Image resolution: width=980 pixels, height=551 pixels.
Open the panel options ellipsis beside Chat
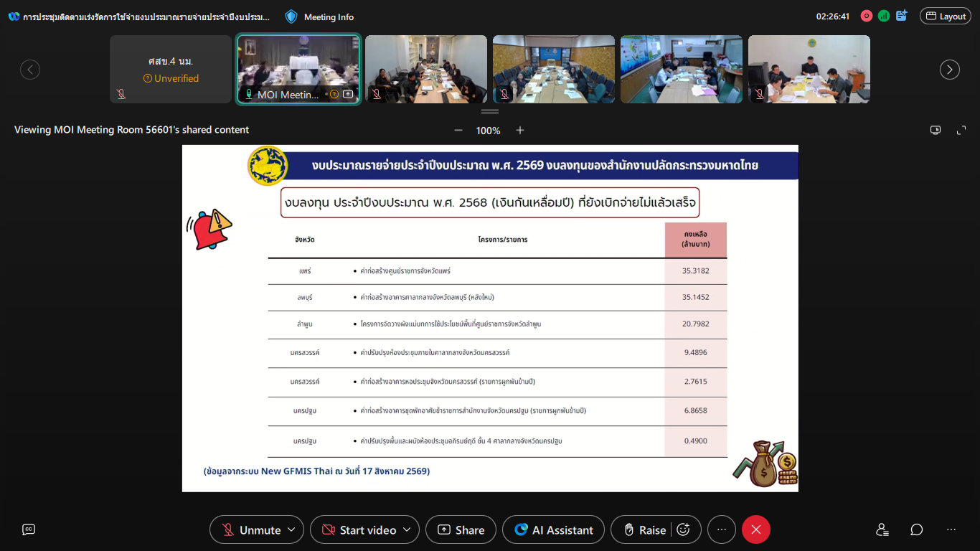[x=951, y=529]
